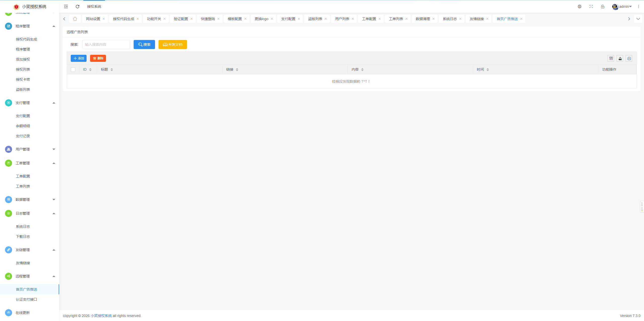Click the yellow 开发文档 button

pyautogui.click(x=173, y=44)
